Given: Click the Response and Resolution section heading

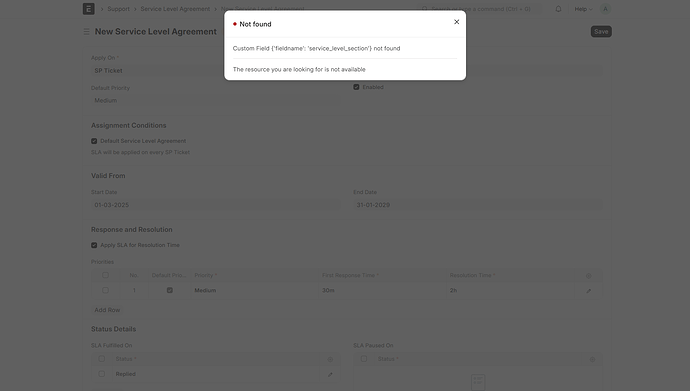Looking at the screenshot, I should point(132,230).
